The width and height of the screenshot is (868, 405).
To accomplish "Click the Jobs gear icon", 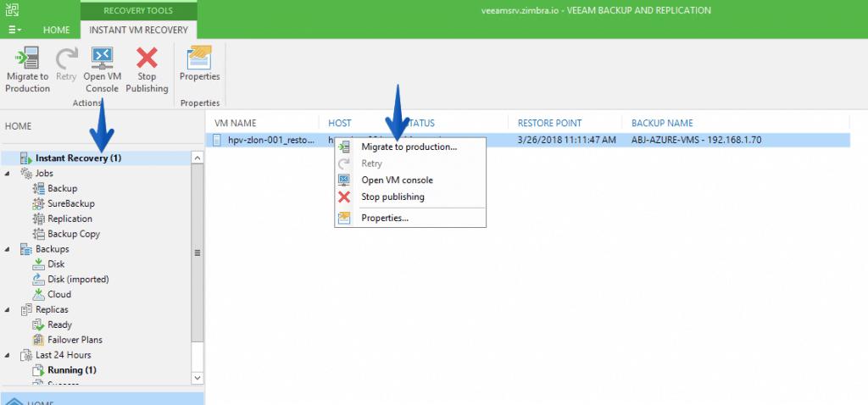I will [26, 173].
